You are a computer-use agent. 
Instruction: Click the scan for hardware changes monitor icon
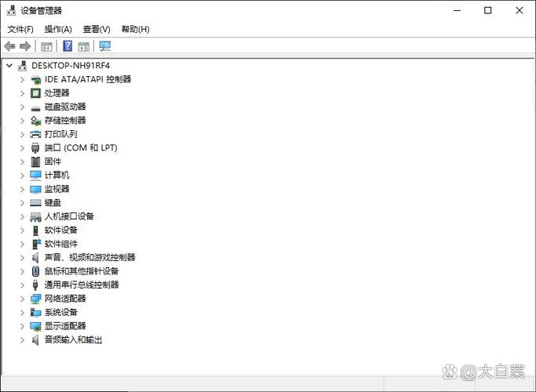(105, 46)
